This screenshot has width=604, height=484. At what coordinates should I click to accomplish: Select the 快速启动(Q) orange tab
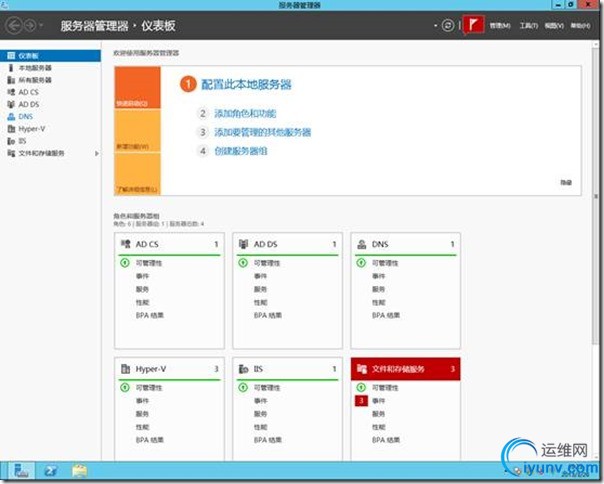tap(138, 87)
